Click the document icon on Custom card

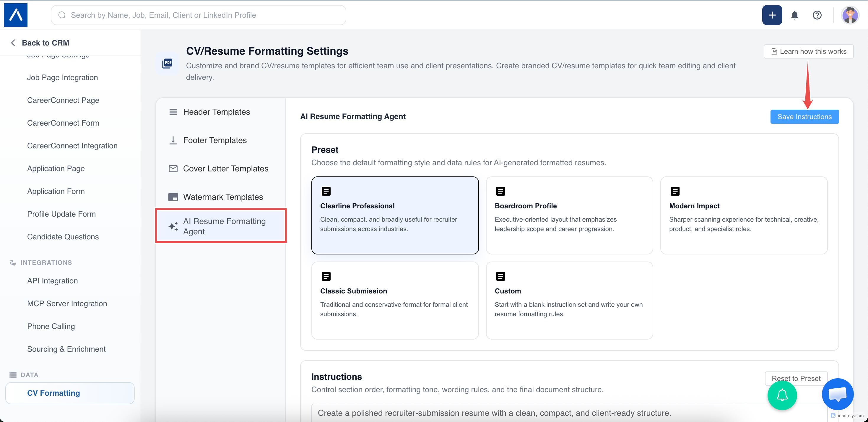pos(500,276)
